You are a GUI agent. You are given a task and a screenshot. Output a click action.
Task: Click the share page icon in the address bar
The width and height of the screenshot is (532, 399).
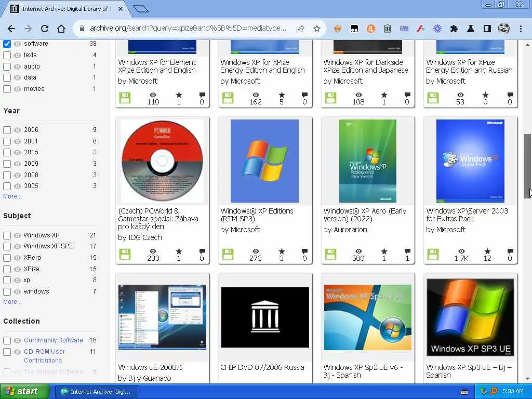300,29
